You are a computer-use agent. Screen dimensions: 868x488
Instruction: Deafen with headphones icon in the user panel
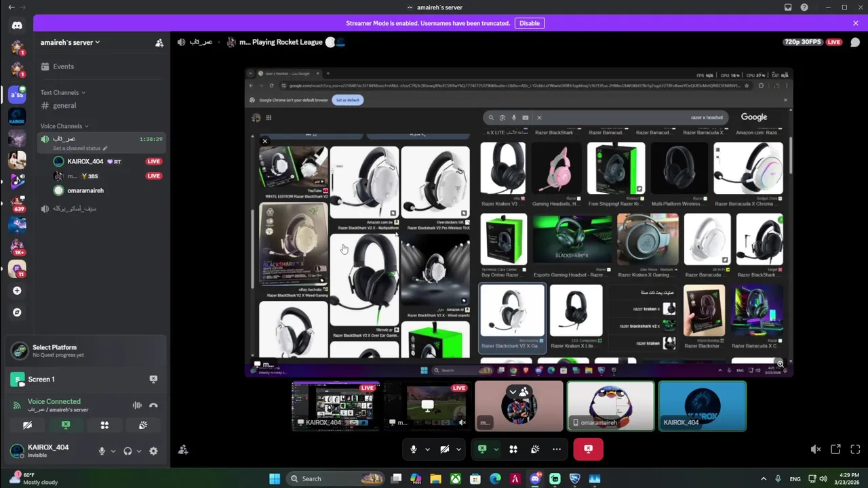coord(127,451)
